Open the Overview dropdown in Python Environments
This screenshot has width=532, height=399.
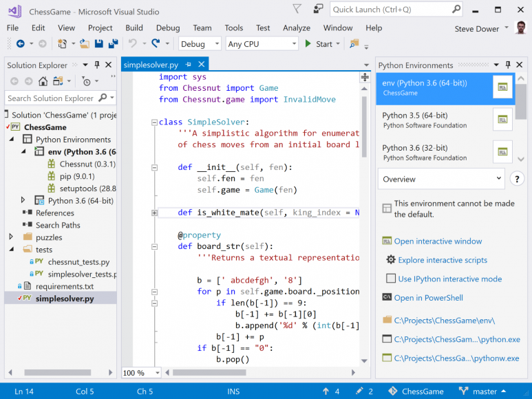pos(441,179)
